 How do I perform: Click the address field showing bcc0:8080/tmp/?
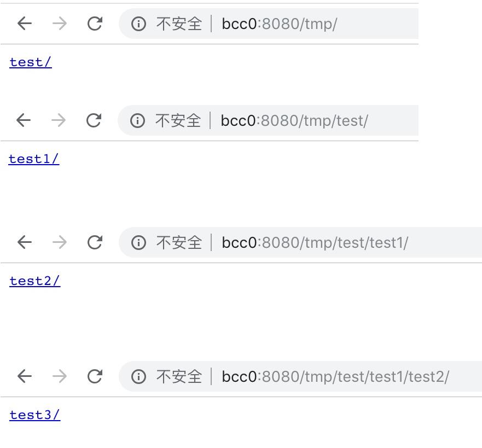279,24
